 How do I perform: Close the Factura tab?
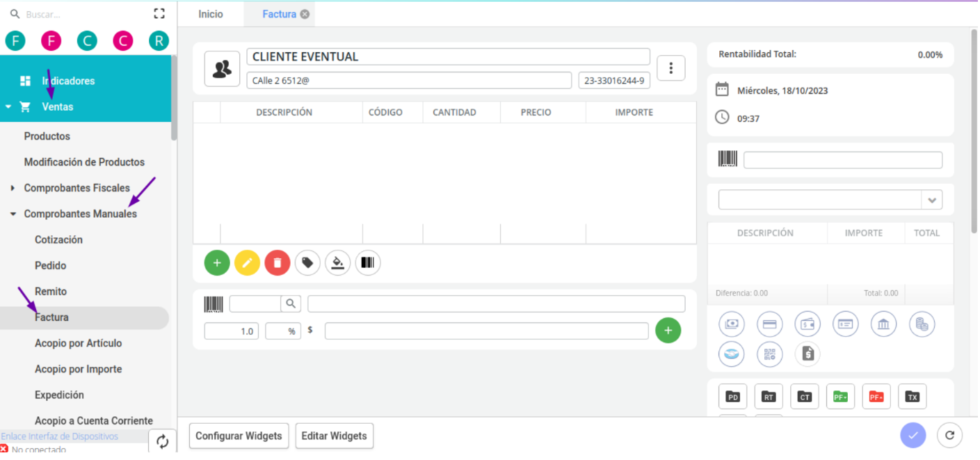tap(305, 14)
